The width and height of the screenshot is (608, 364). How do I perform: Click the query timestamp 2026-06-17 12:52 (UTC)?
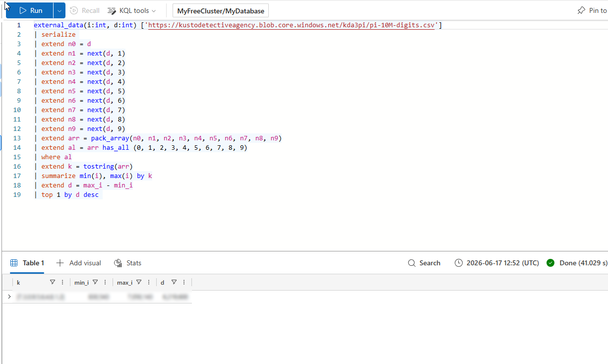(x=497, y=263)
